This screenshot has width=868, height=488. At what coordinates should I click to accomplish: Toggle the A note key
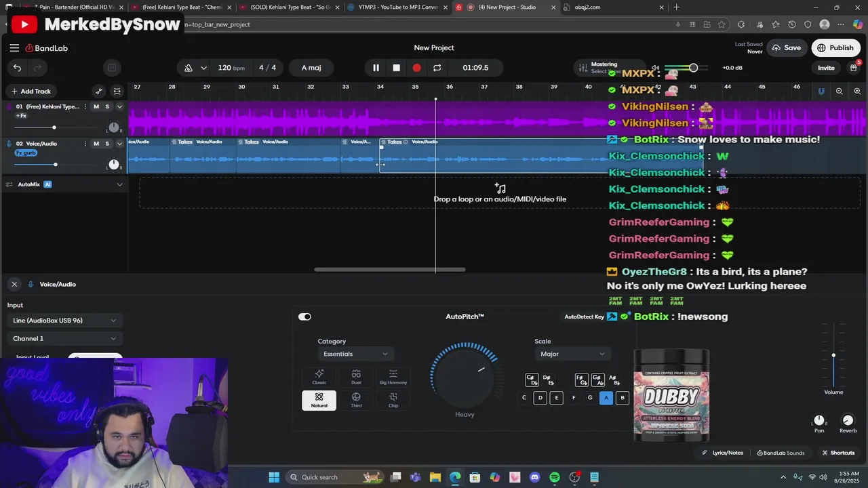point(606,398)
